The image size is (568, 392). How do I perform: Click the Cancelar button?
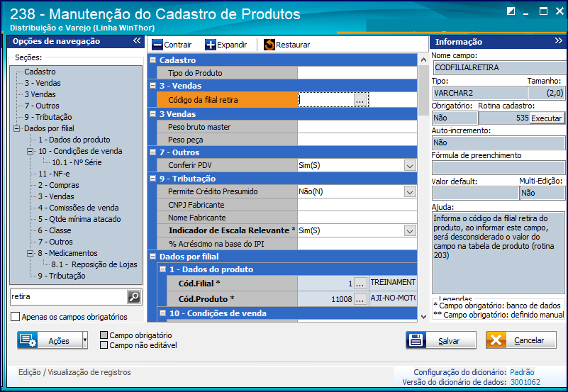(521, 340)
